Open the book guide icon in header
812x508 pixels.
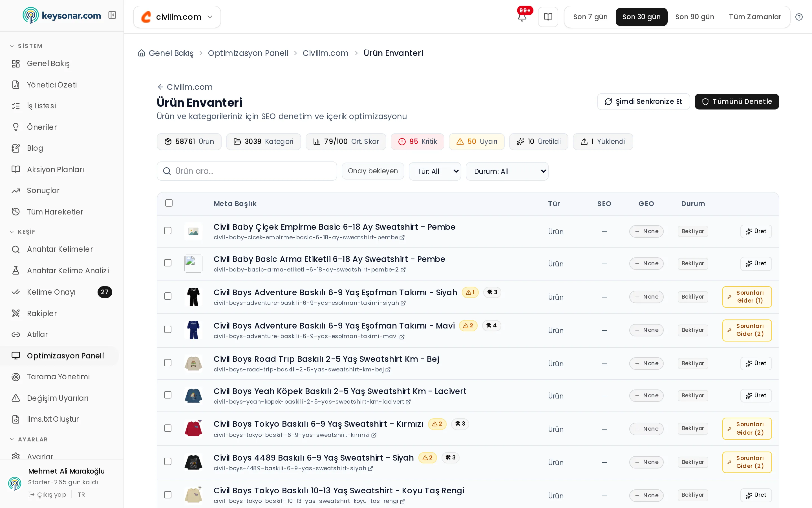548,17
